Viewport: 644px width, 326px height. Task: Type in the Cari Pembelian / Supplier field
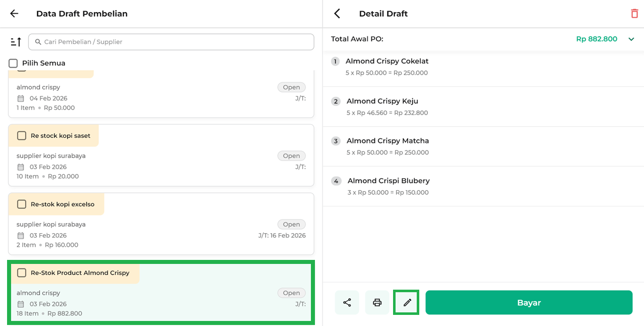tap(176, 42)
